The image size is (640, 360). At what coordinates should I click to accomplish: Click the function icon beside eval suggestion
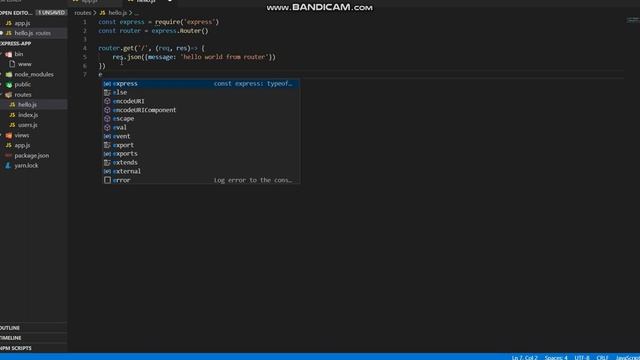click(x=107, y=128)
